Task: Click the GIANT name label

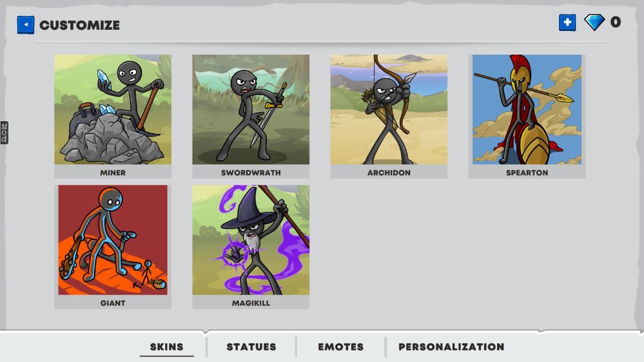Action: click(113, 303)
